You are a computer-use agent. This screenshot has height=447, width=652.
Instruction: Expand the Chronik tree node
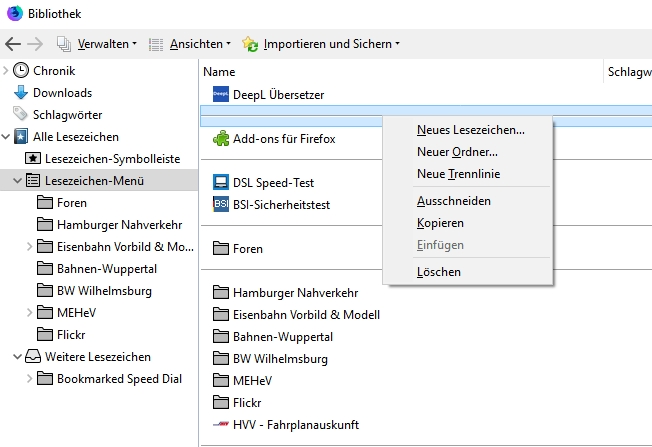[x=6, y=71]
